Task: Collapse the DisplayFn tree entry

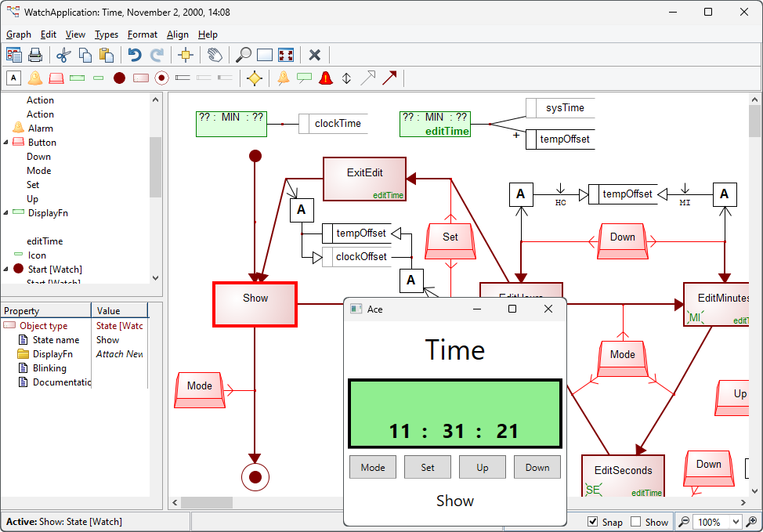Action: 6,212
